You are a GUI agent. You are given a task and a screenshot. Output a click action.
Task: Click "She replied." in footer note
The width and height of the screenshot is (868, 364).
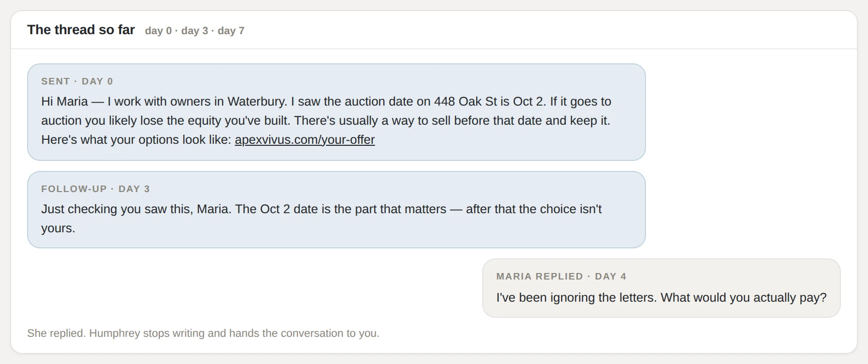[56, 333]
